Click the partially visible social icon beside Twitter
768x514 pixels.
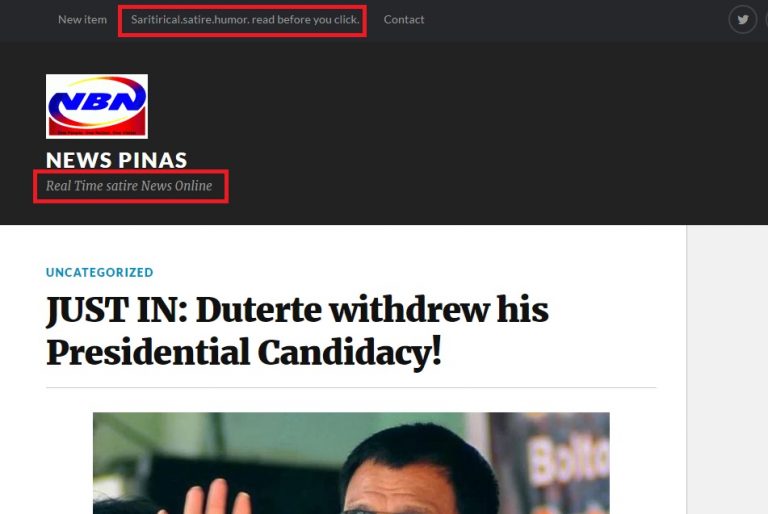pyautogui.click(x=766, y=20)
